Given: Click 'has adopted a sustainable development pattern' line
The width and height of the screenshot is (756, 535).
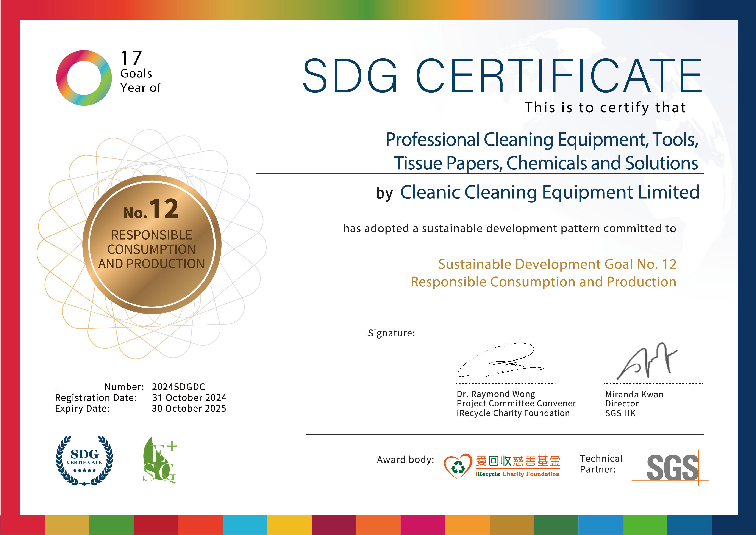Looking at the screenshot, I should point(509,228).
